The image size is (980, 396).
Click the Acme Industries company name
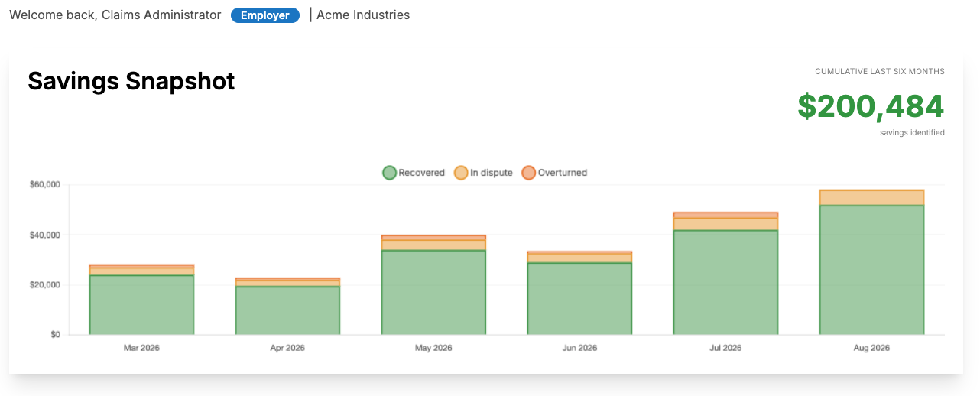[x=363, y=15]
